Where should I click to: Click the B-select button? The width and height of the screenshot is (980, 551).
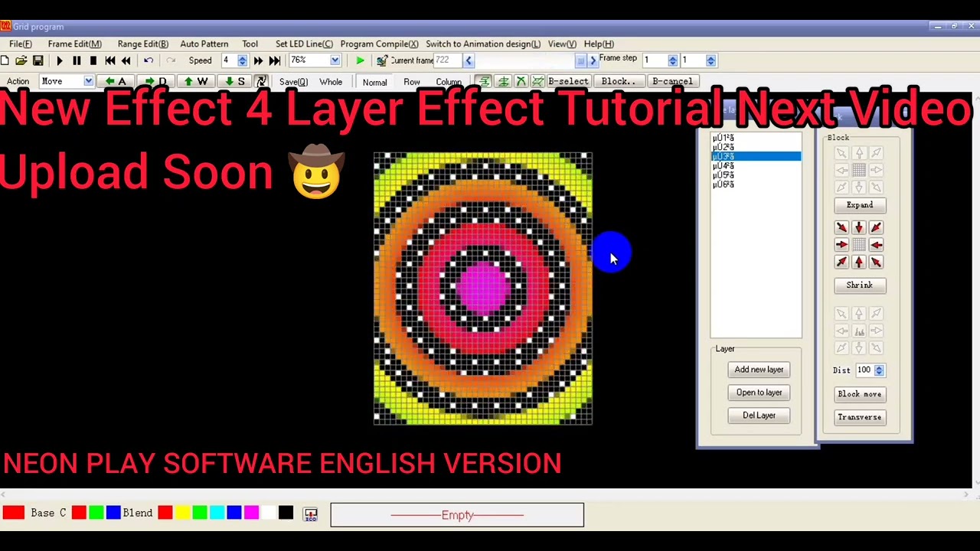567,81
